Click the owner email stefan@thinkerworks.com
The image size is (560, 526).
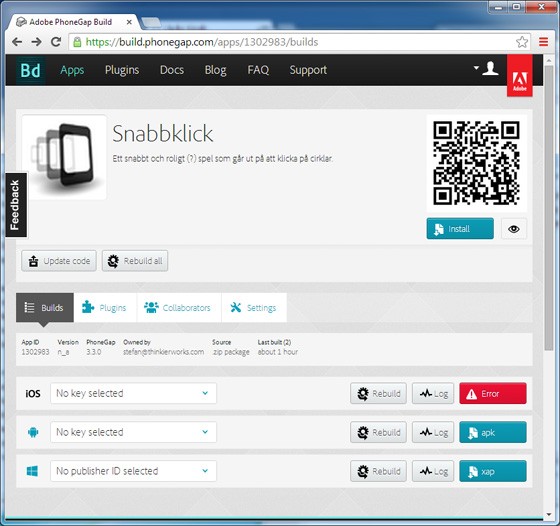[164, 352]
